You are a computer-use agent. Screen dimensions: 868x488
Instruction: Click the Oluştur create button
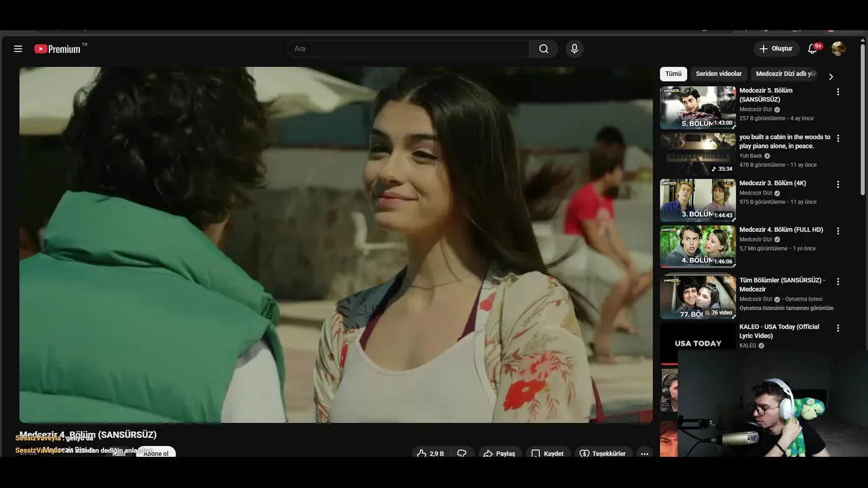pyautogui.click(x=776, y=49)
